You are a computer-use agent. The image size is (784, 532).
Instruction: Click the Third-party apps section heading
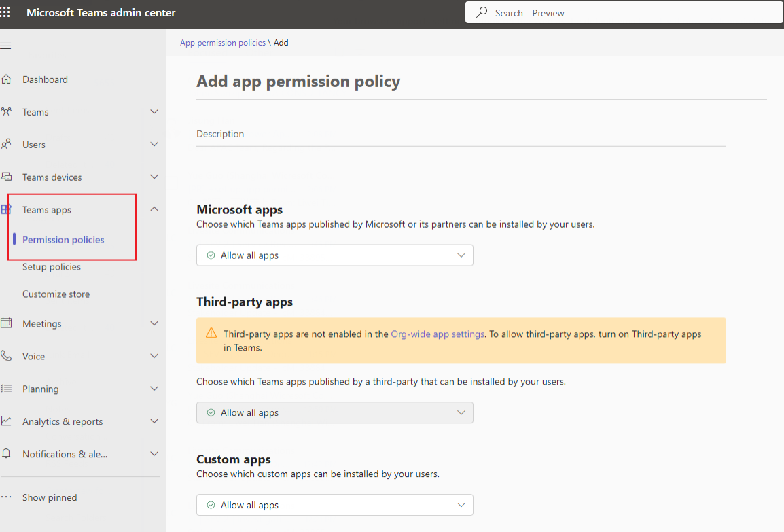[x=245, y=302]
